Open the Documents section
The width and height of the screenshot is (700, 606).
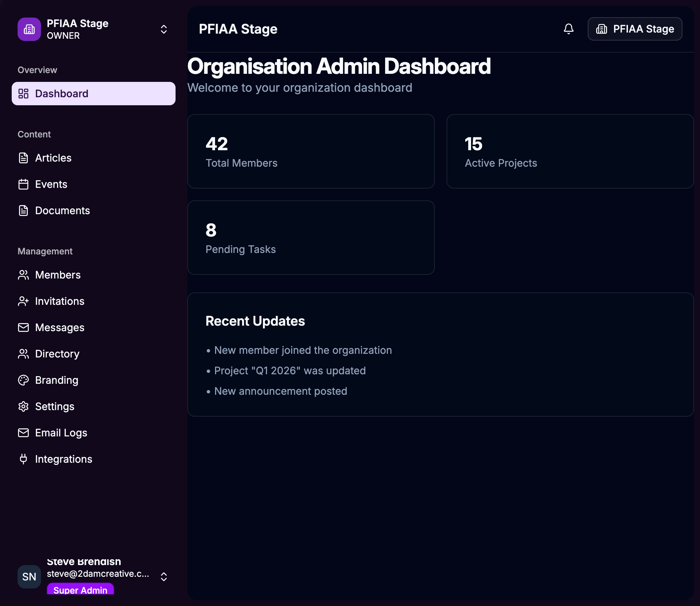(94, 211)
